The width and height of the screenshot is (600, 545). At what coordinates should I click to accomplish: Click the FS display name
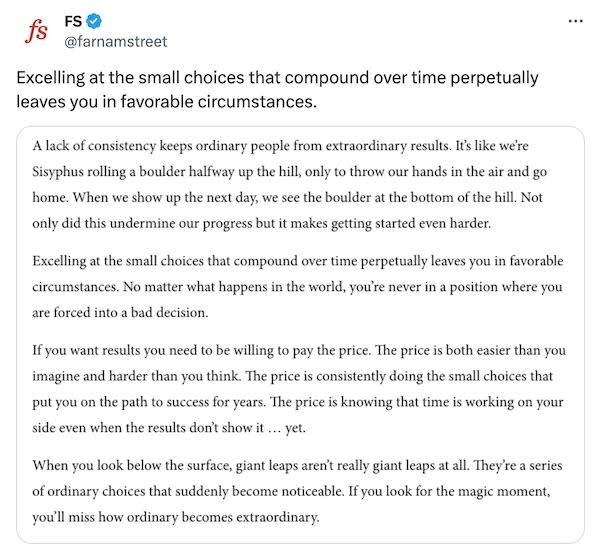73,21
